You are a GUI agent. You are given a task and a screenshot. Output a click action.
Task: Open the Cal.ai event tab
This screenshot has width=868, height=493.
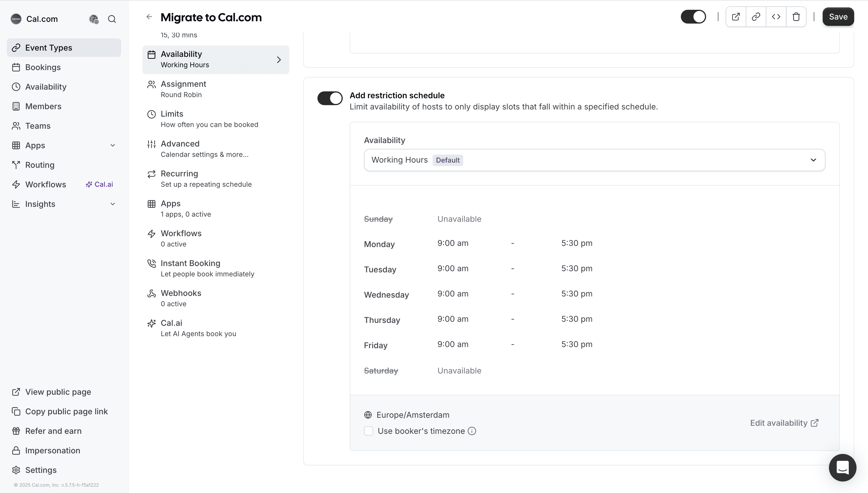pyautogui.click(x=216, y=328)
